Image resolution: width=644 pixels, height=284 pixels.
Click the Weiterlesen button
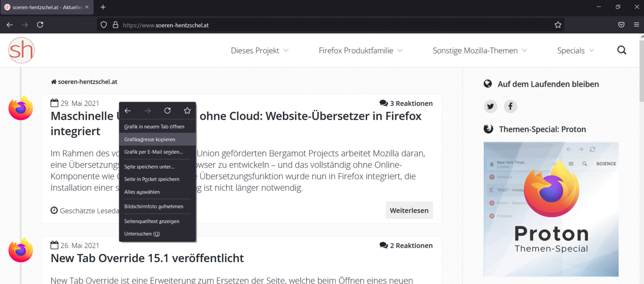click(409, 210)
